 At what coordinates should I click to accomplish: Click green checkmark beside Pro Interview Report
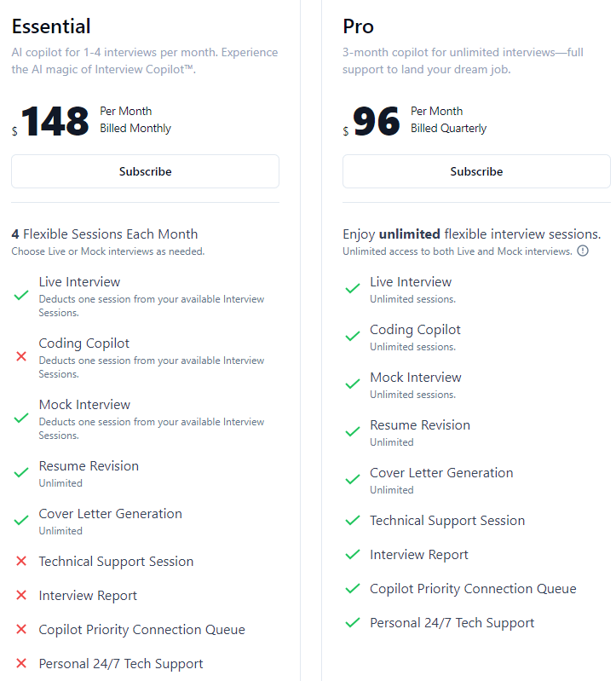[x=353, y=554]
